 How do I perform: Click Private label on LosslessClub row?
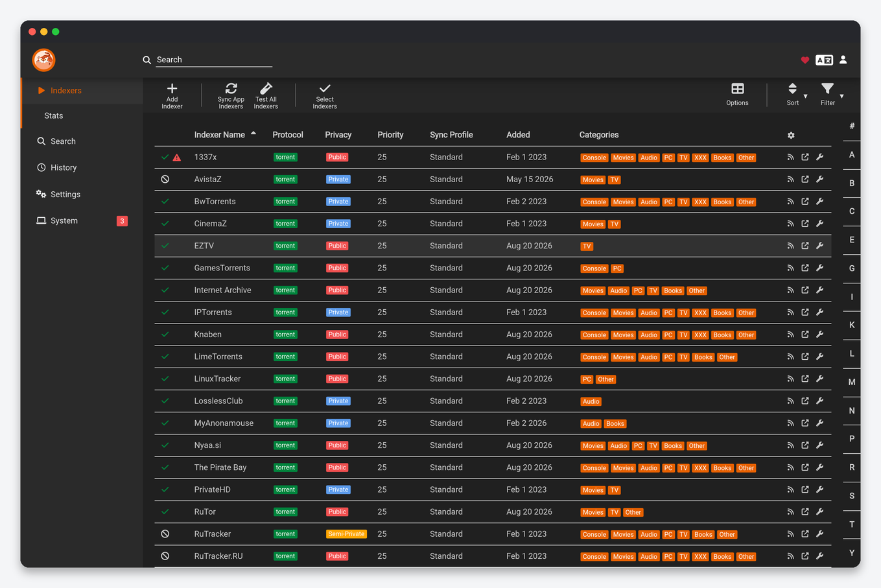point(338,401)
